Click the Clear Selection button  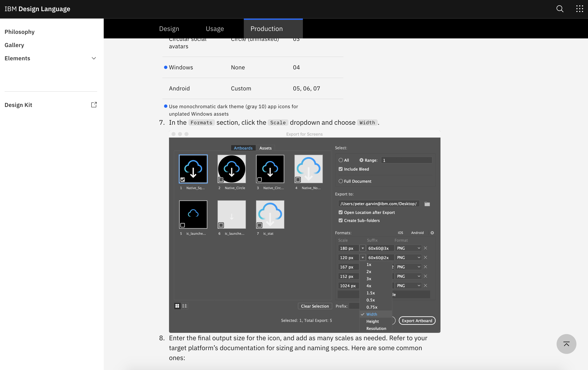coord(315,306)
